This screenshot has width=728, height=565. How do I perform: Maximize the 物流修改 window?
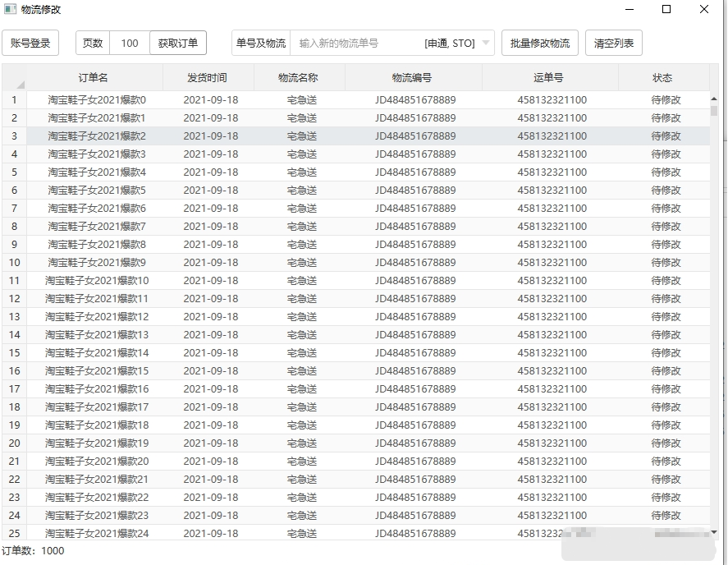tap(666, 10)
